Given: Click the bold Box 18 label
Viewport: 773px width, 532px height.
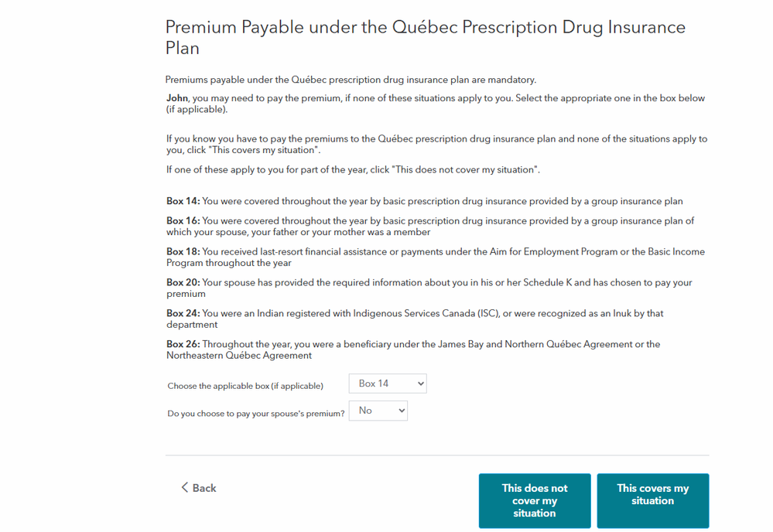Looking at the screenshot, I should click(x=183, y=252).
